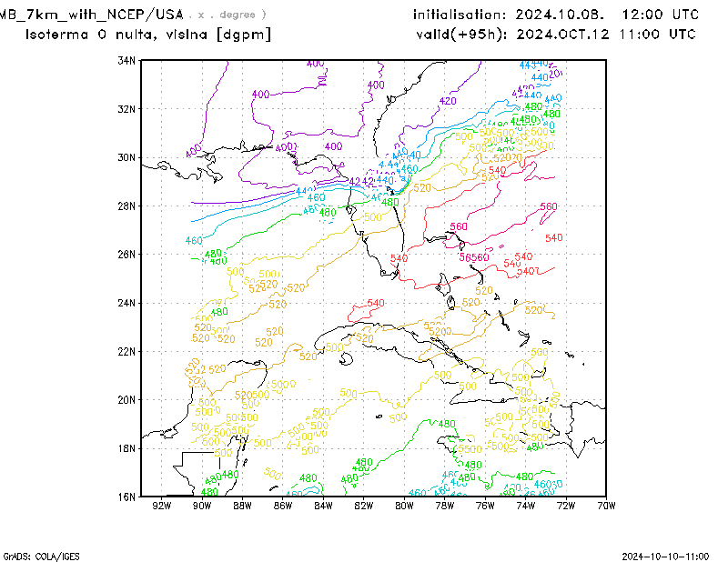Click the '82W' longitude axis label
Viewport: 728px width, 562px height.
pyautogui.click(x=363, y=506)
